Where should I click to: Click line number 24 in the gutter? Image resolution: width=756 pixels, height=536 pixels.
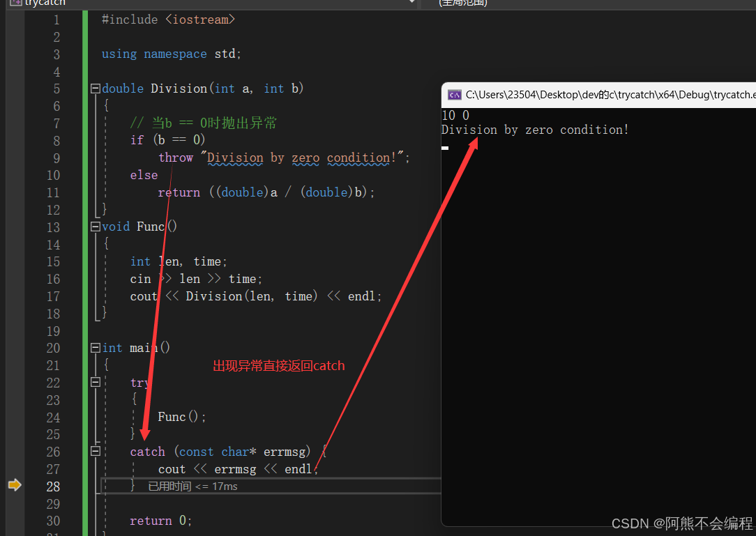[53, 418]
